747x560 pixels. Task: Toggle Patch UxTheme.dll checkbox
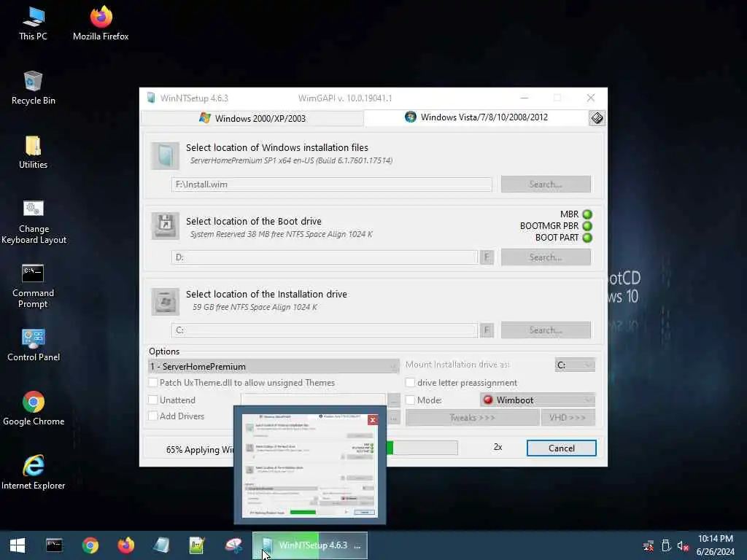(153, 382)
